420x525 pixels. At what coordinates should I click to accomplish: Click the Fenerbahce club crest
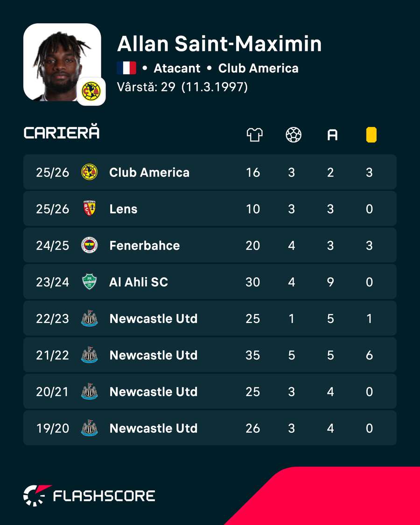(x=90, y=245)
